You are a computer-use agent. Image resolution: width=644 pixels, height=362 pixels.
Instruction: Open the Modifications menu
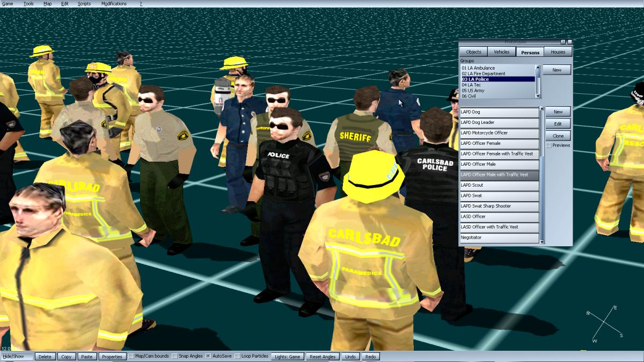[x=114, y=4]
